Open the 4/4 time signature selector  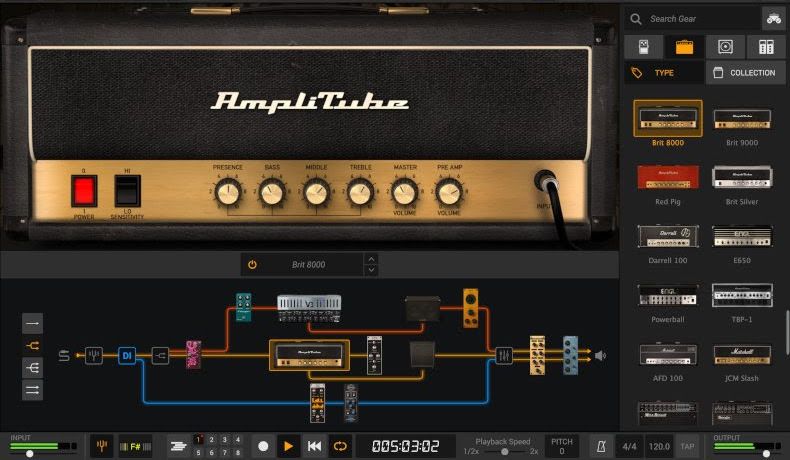(x=629, y=446)
